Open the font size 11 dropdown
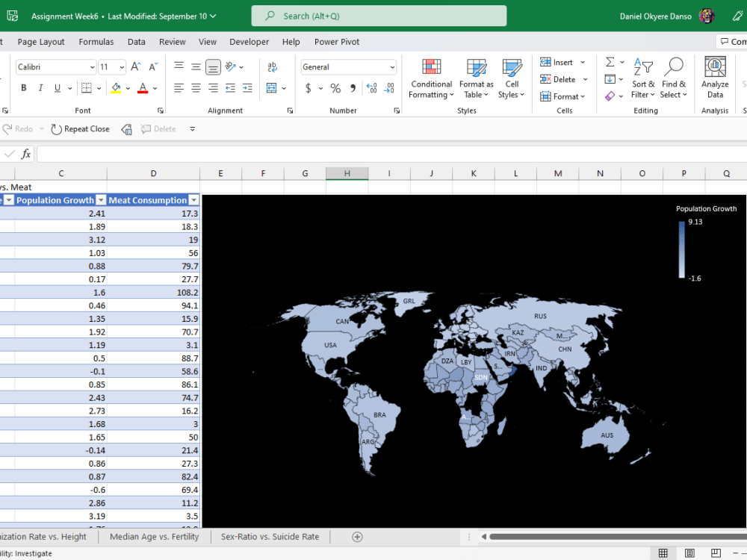 122,67
